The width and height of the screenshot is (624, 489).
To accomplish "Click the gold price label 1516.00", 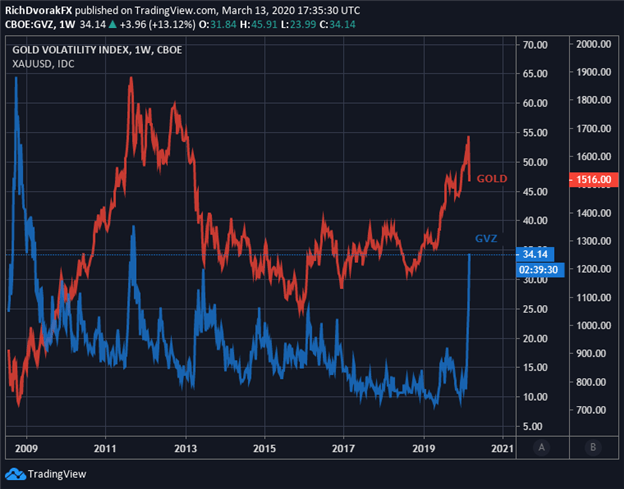I will click(593, 179).
